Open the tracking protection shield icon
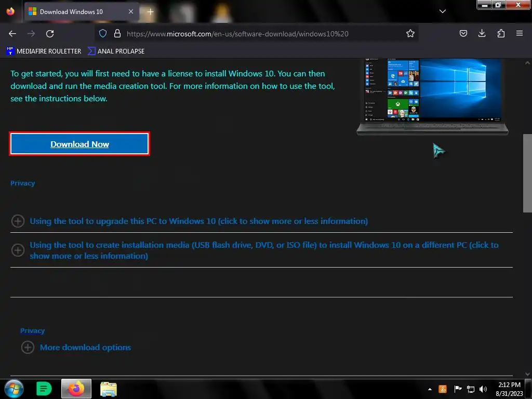This screenshot has height=399, width=532. click(x=103, y=33)
